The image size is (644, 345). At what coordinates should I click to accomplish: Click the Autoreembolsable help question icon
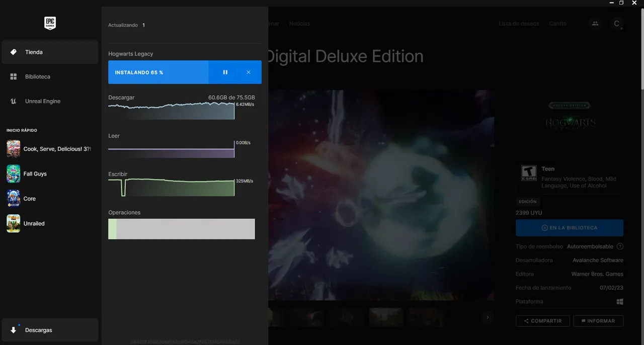tap(620, 246)
